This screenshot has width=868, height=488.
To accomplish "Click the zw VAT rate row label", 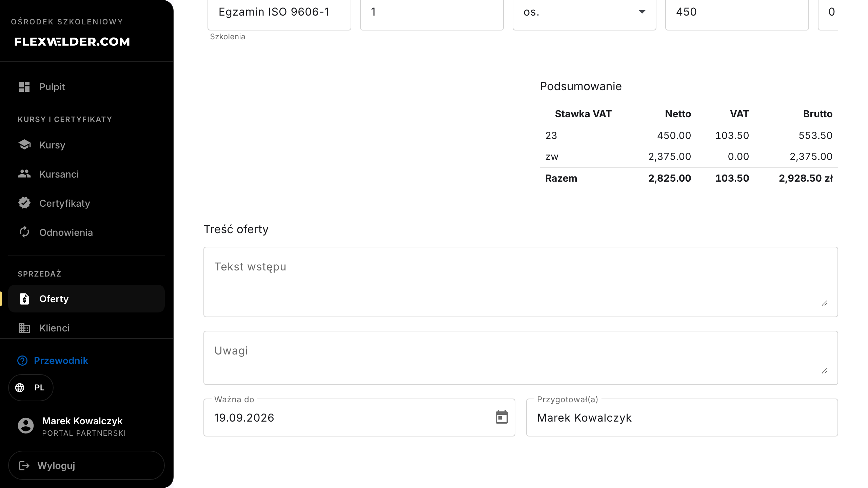I will click(x=552, y=157).
